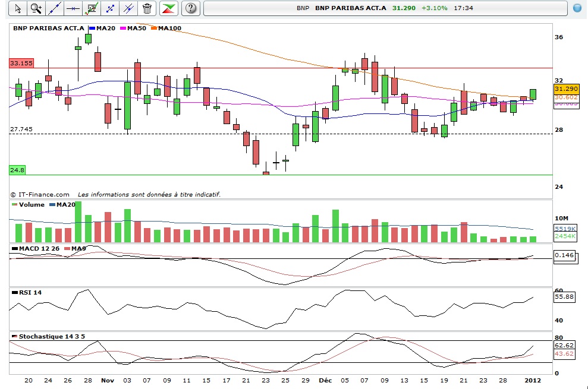Click the +3.10% change value in header
The width and height of the screenshot is (588, 389).
coord(434,8)
